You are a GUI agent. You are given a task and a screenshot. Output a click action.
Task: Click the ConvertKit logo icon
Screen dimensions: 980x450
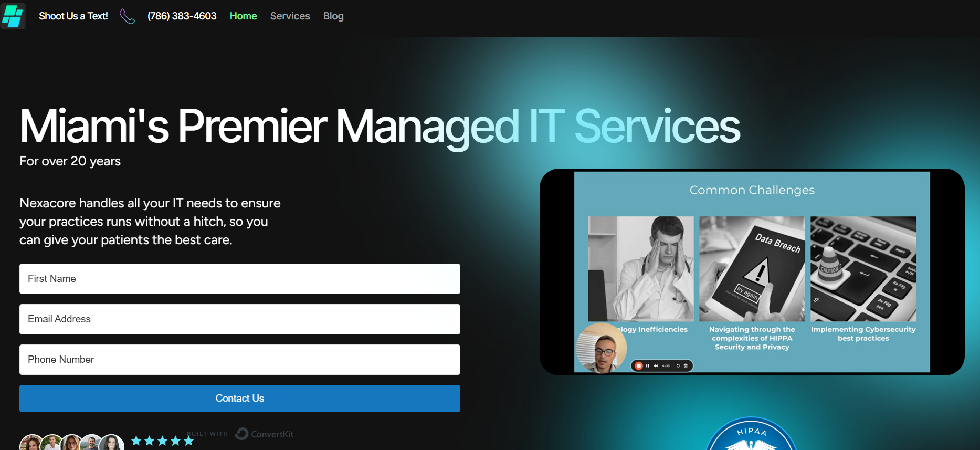242,434
